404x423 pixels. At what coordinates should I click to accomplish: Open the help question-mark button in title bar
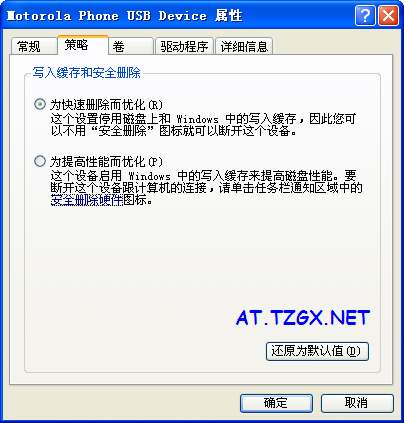pyautogui.click(x=365, y=15)
